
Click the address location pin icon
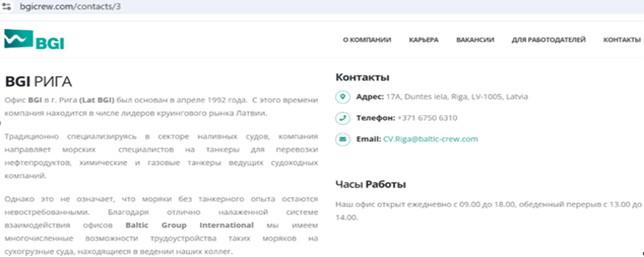(x=342, y=97)
